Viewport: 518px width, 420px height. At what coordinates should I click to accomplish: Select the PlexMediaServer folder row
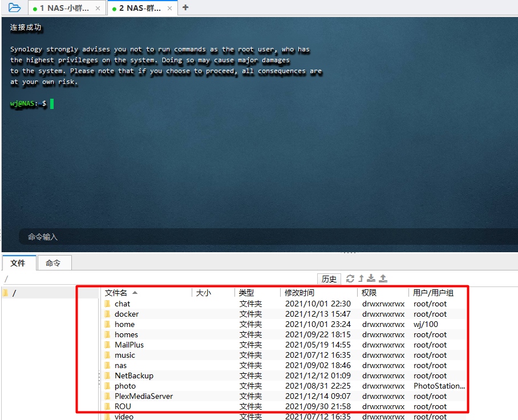coord(284,396)
